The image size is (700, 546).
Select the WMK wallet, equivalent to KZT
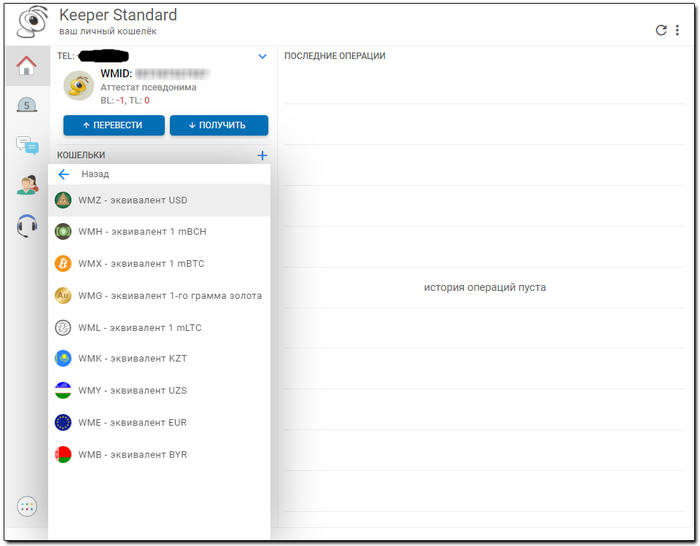159,358
